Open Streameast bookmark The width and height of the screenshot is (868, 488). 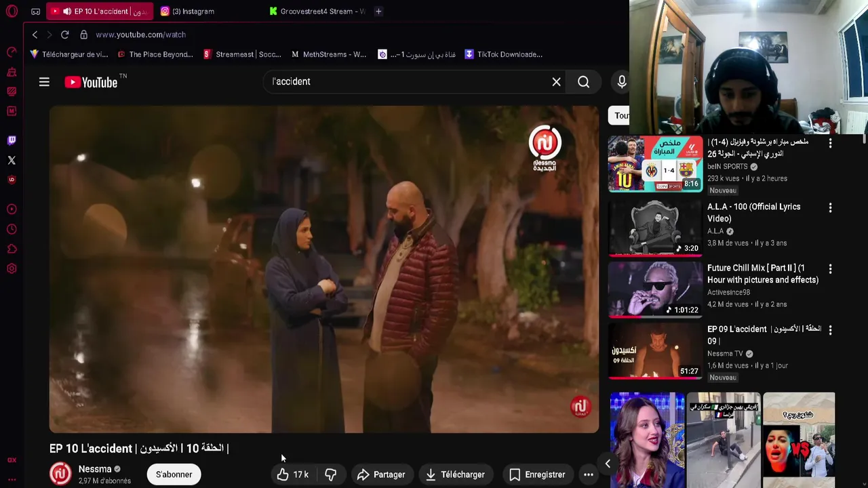[242, 54]
